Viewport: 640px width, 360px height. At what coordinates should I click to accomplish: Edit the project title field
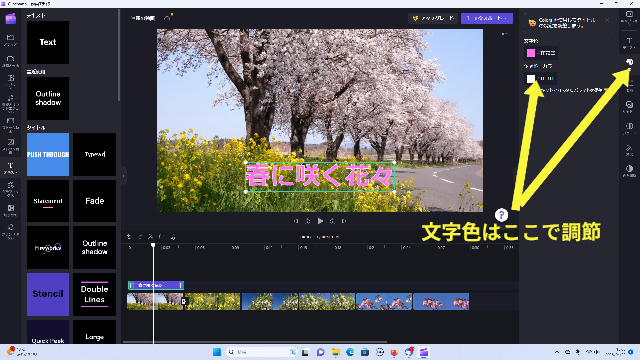point(143,18)
